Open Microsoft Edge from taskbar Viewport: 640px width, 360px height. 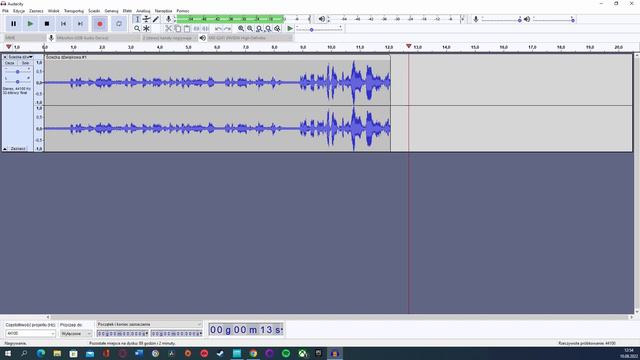point(41,353)
